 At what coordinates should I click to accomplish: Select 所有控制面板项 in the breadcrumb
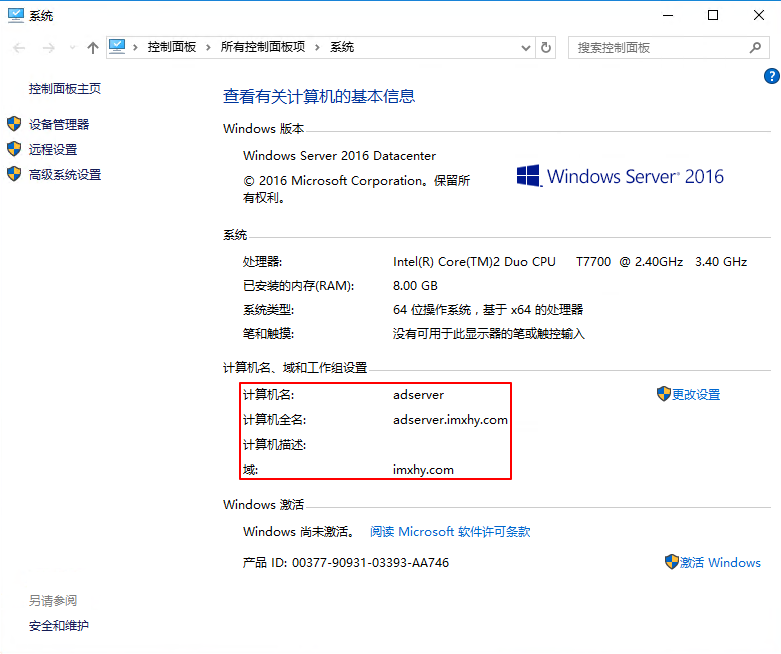click(262, 47)
